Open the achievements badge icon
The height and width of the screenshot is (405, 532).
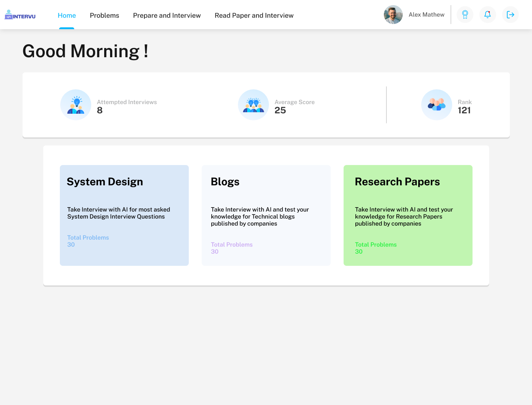point(465,15)
